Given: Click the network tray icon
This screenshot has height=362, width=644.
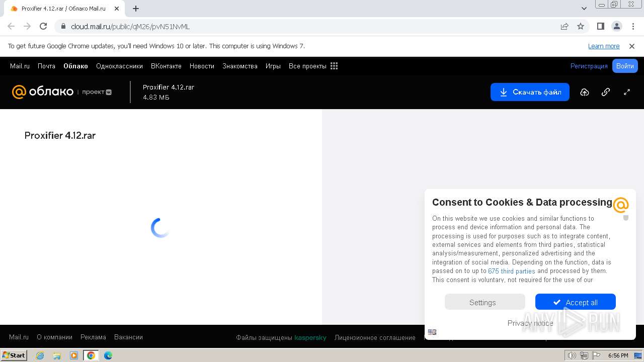Looking at the screenshot, I should (x=584, y=355).
